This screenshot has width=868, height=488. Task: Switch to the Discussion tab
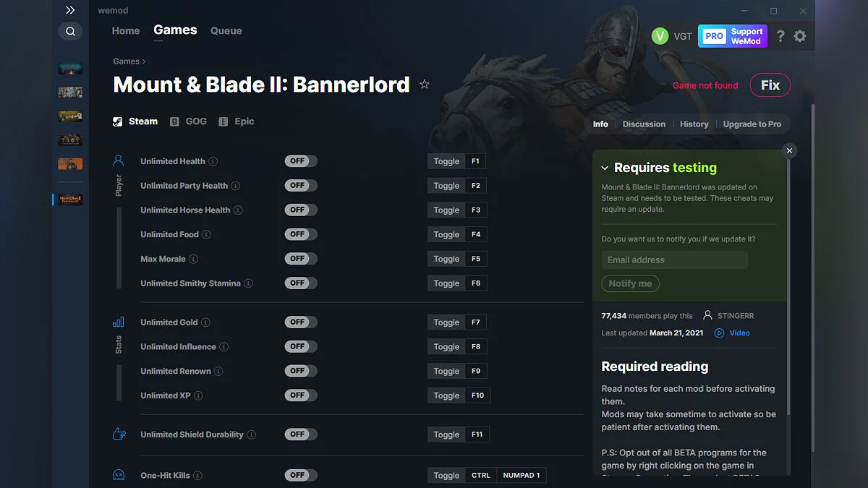click(644, 124)
